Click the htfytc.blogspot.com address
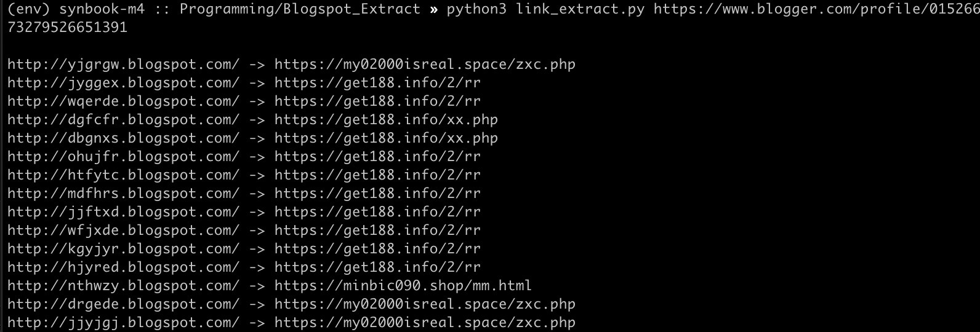The image size is (980, 332). (124, 175)
